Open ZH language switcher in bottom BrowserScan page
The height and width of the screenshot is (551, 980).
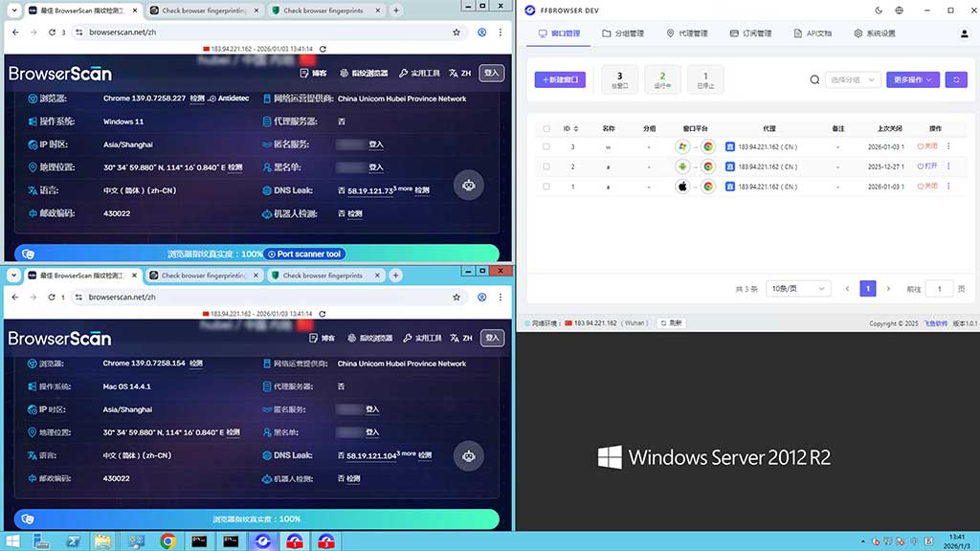(x=460, y=338)
